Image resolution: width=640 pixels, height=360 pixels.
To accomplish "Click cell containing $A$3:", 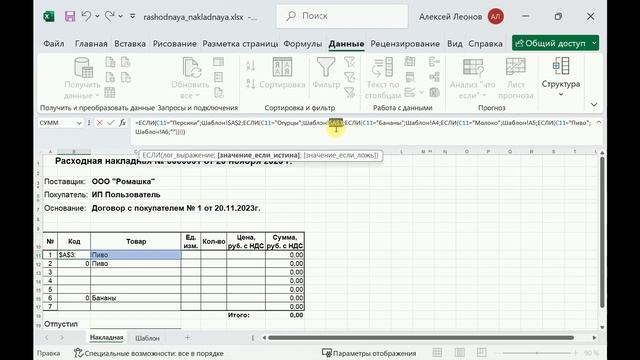I will (x=74, y=255).
